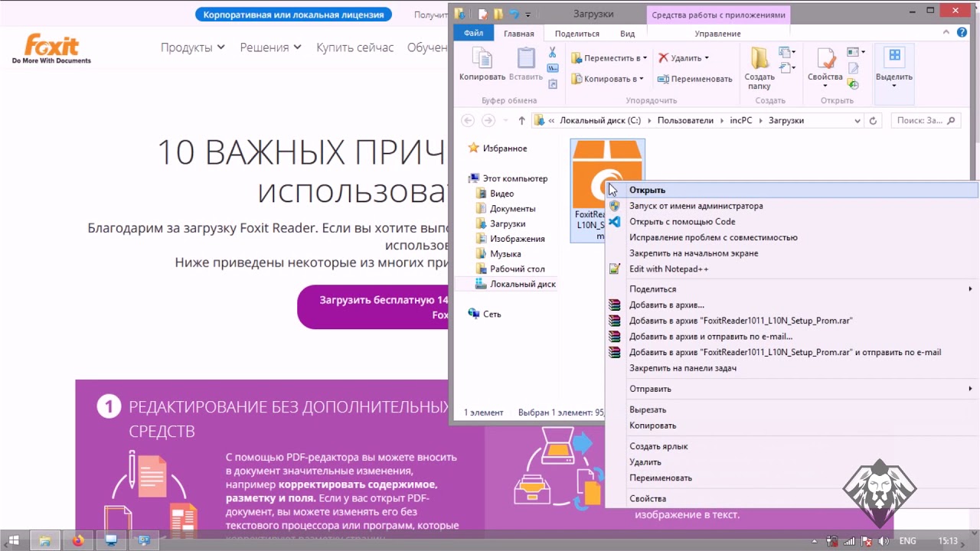Select 'Загрузки' in the navigation pane

pos(508,223)
